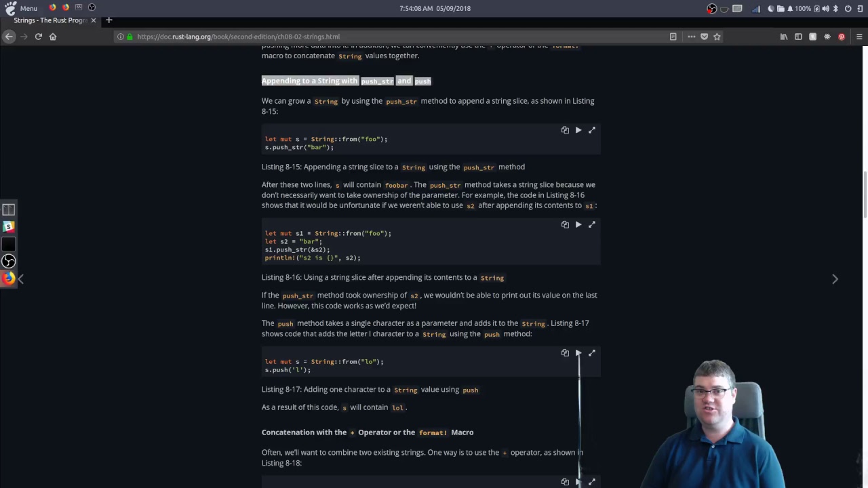View site security info lock icon
Viewport: 868px width, 488px height.
point(130,37)
